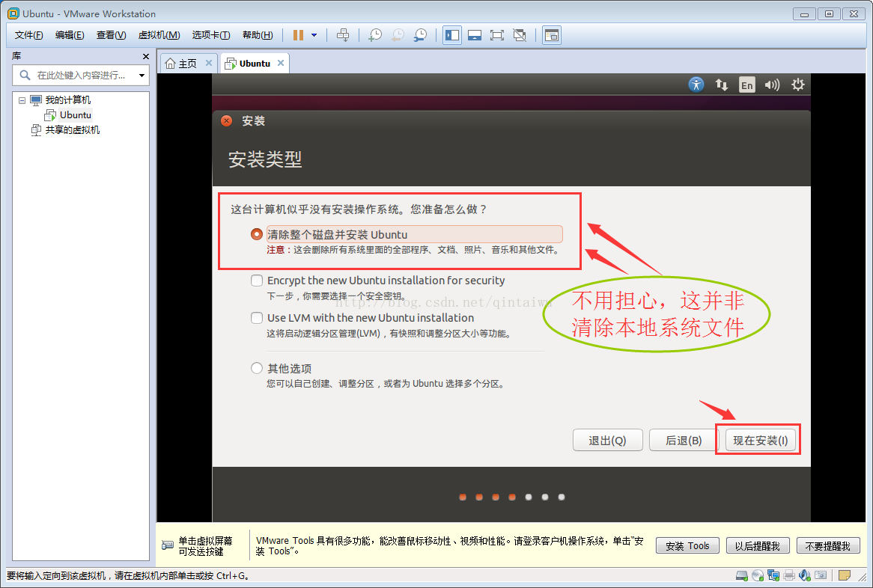Image resolution: width=873 pixels, height=588 pixels.
Task: Click the 退出(Q) button
Action: point(607,440)
